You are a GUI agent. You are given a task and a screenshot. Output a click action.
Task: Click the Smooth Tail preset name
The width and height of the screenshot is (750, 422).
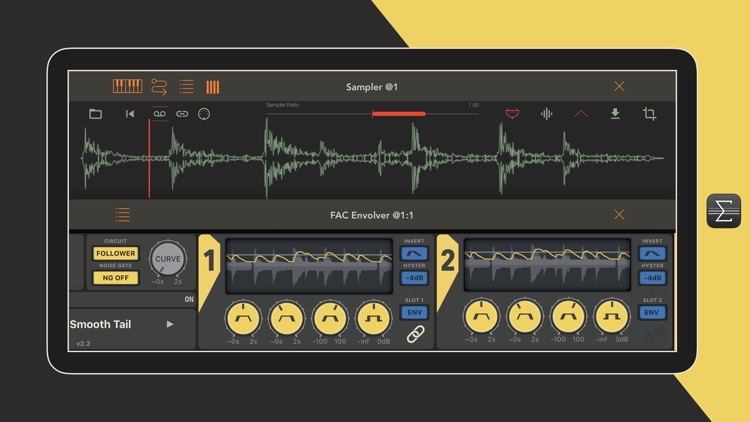coord(100,324)
